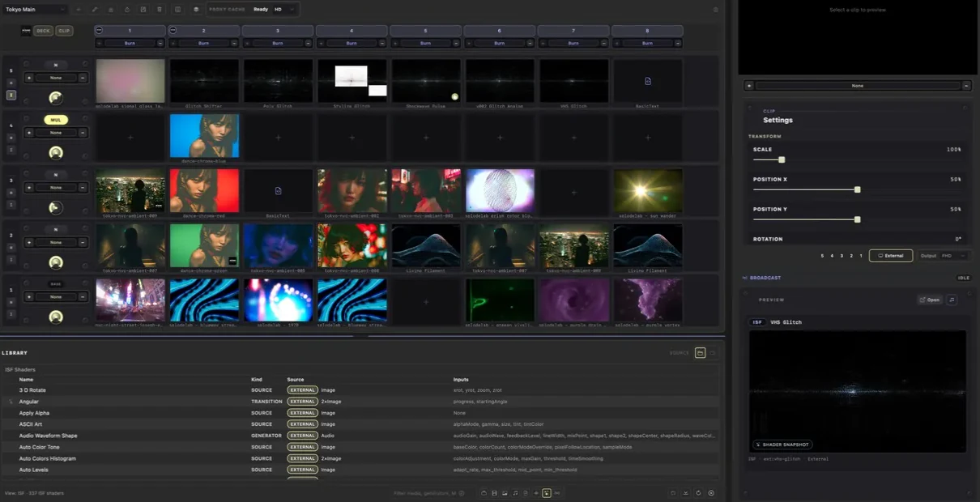Click the pencil edit icon in top toolbar
The width and height of the screenshot is (980, 502).
[95, 10]
